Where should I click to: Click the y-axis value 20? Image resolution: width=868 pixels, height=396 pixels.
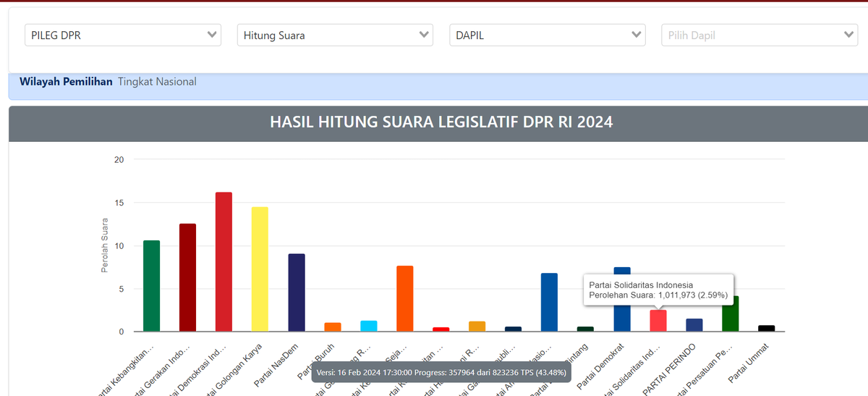(x=119, y=160)
